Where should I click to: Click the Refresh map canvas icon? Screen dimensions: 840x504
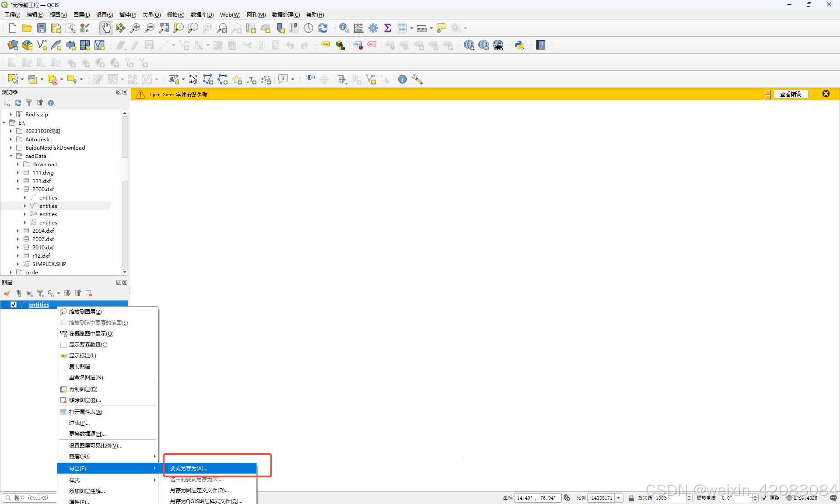click(x=323, y=28)
